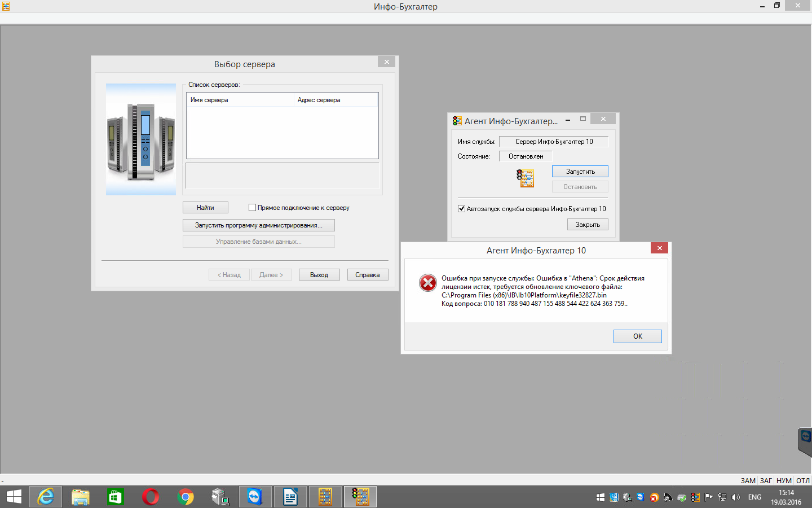
Task: Open the orange tray icon with red cross
Action: [x=654, y=497]
